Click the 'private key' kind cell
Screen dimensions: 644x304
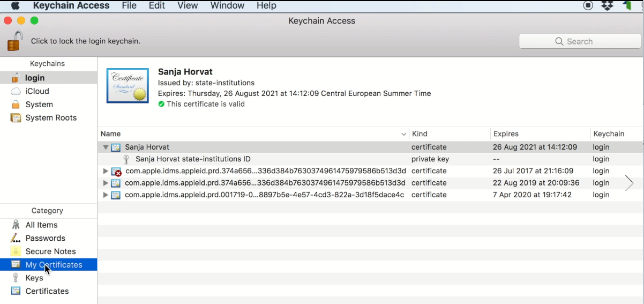coord(430,159)
